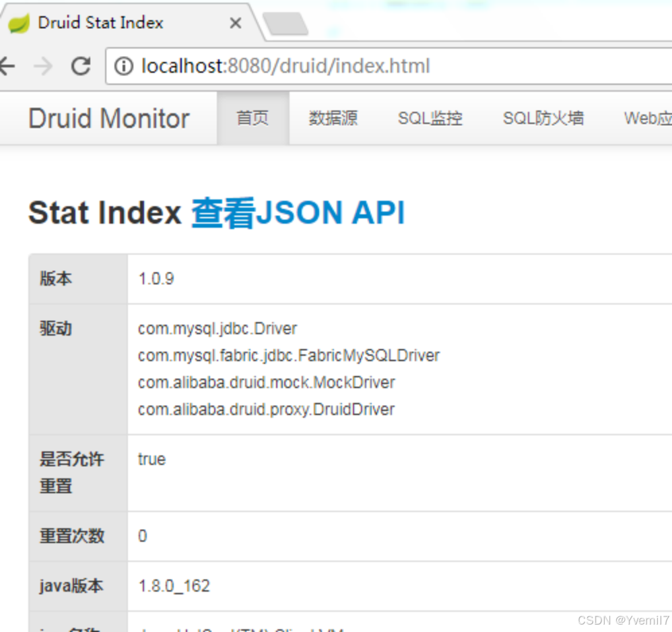Select the 是否允许重置 row label

click(x=71, y=472)
